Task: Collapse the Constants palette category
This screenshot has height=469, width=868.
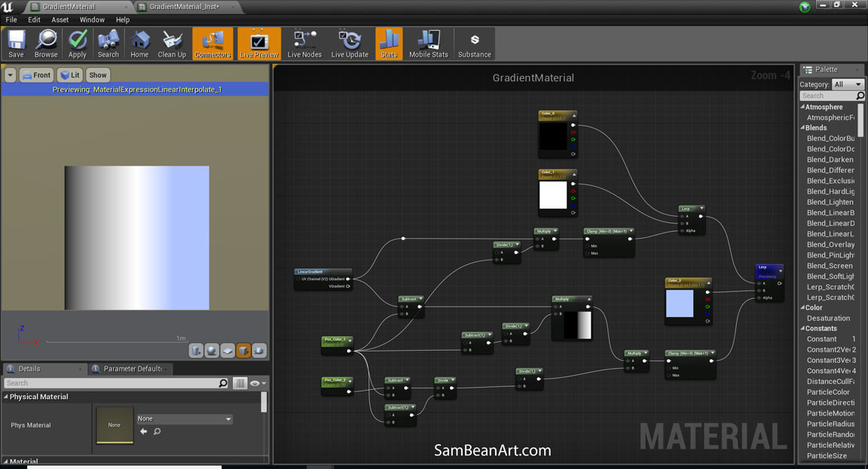Action: click(x=802, y=328)
